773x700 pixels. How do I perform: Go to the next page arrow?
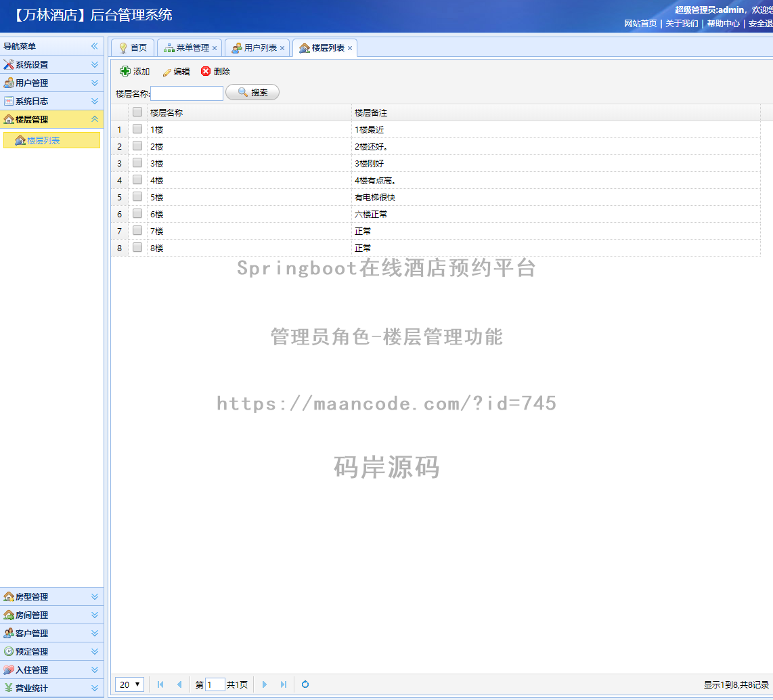264,684
